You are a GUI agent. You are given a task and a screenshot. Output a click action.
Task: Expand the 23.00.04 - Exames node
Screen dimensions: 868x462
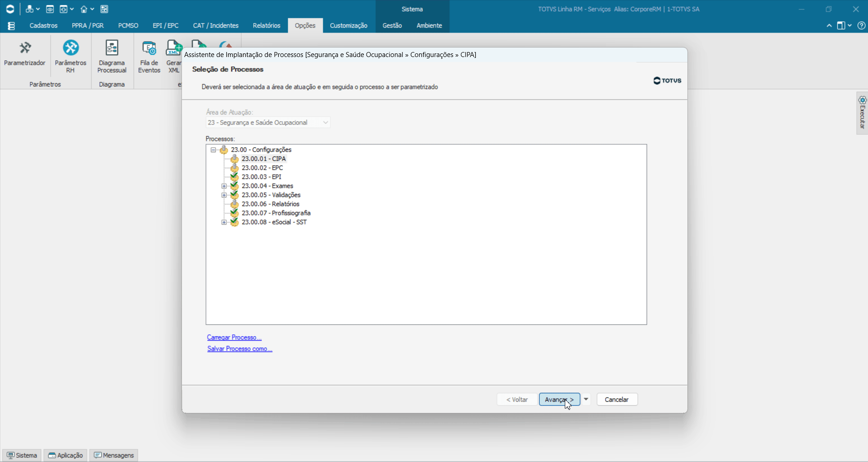pyautogui.click(x=224, y=186)
